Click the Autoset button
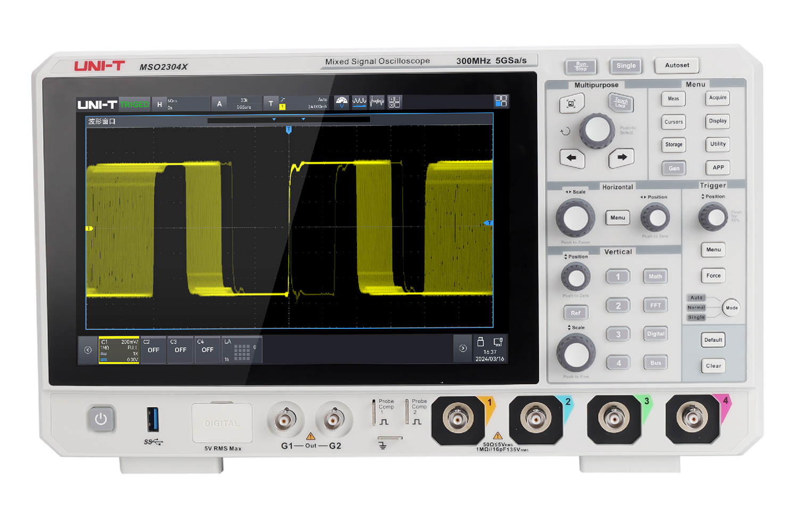Image resolution: width=798 pixels, height=532 pixels. (x=677, y=65)
